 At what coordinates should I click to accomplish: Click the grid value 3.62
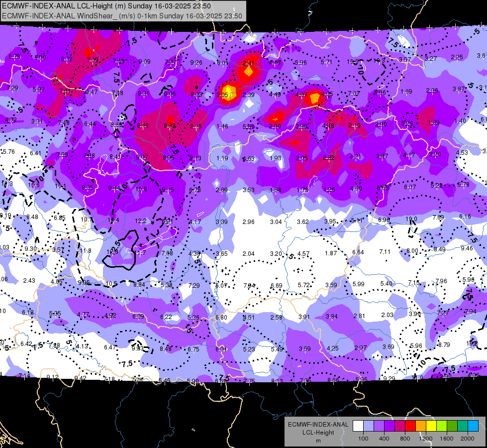[x=303, y=222]
